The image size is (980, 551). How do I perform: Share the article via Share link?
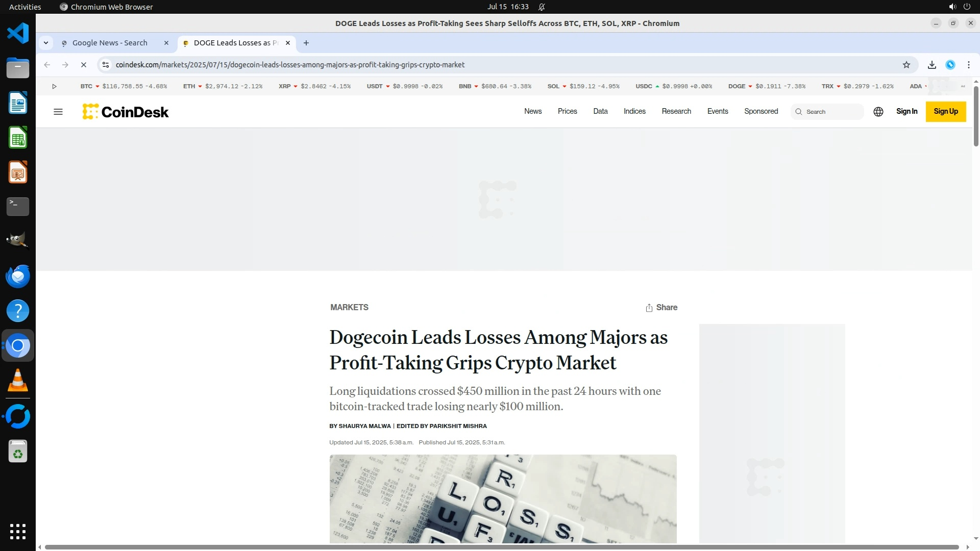[661, 308]
